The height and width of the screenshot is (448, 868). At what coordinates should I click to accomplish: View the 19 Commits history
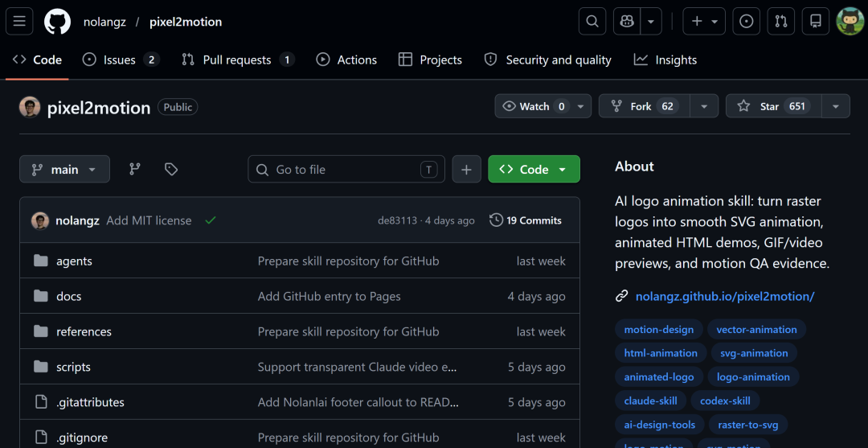pos(526,220)
